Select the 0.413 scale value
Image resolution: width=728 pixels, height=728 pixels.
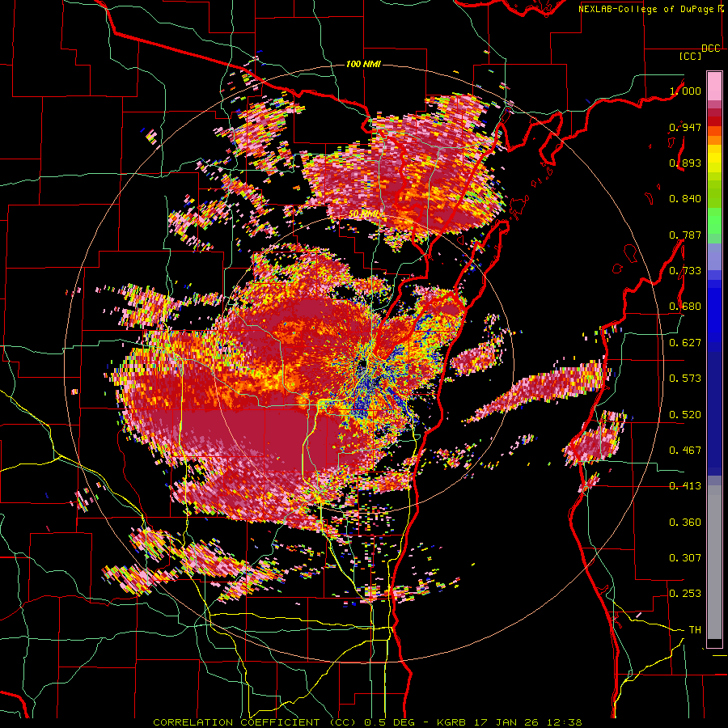[x=685, y=486]
